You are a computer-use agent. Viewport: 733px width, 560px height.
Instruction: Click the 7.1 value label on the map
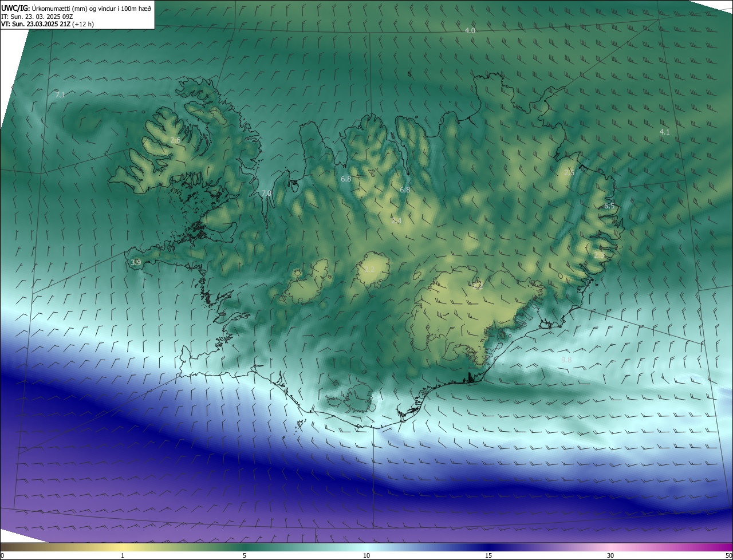[x=60, y=95]
